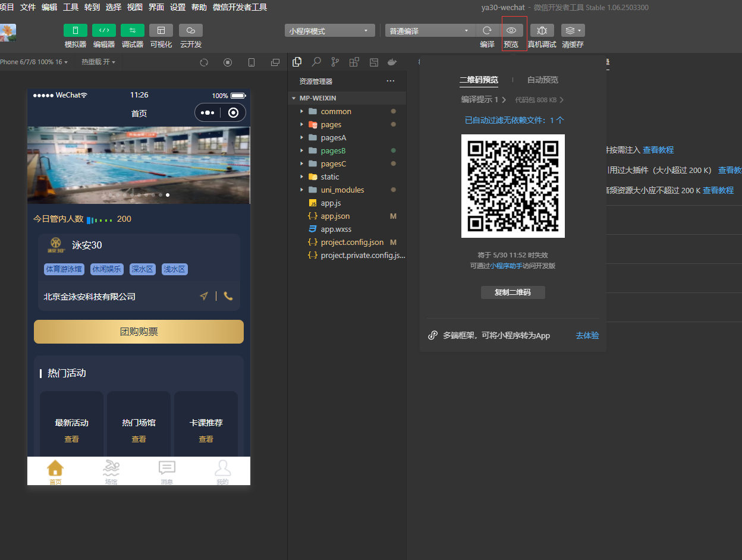Open the Edit menu
Image resolution: width=742 pixels, height=560 pixels.
[x=49, y=7]
